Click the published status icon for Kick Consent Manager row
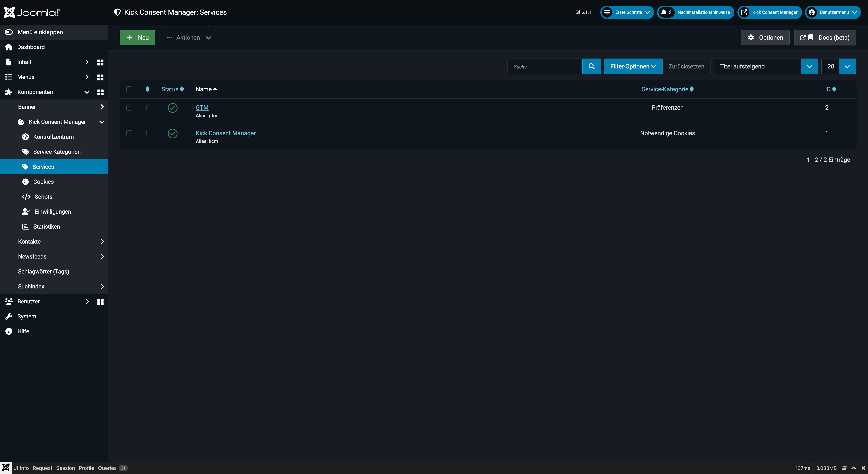The width and height of the screenshot is (868, 474). pyautogui.click(x=172, y=133)
